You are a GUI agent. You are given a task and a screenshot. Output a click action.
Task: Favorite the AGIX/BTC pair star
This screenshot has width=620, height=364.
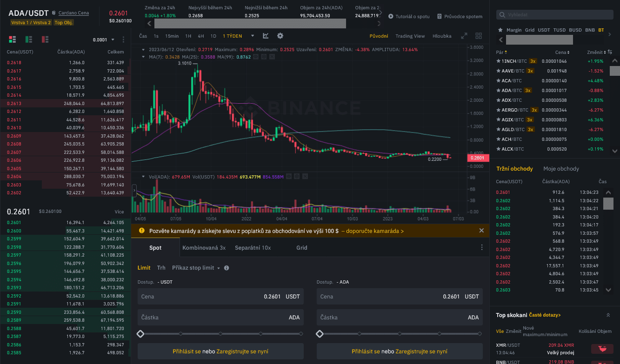tap(499, 119)
